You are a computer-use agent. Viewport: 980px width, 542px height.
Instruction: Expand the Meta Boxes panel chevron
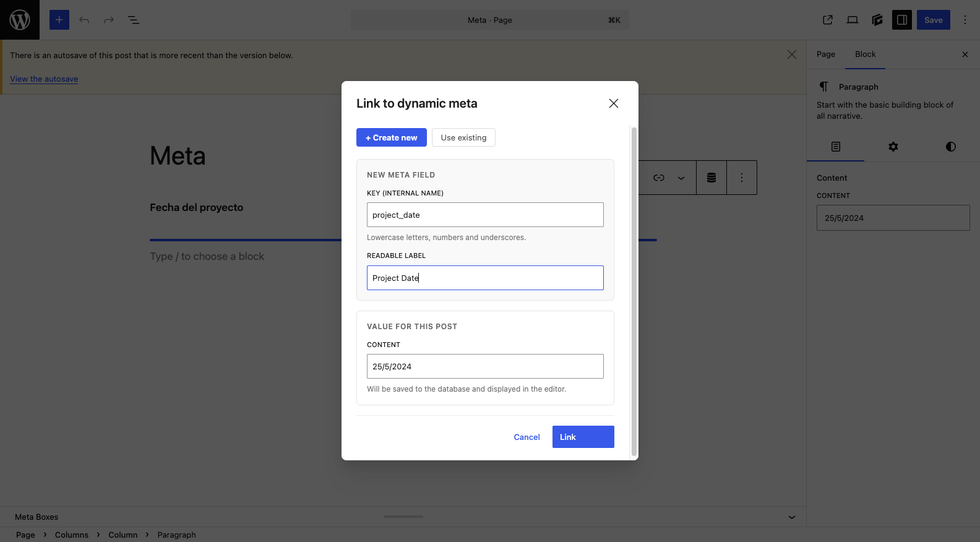tap(792, 517)
